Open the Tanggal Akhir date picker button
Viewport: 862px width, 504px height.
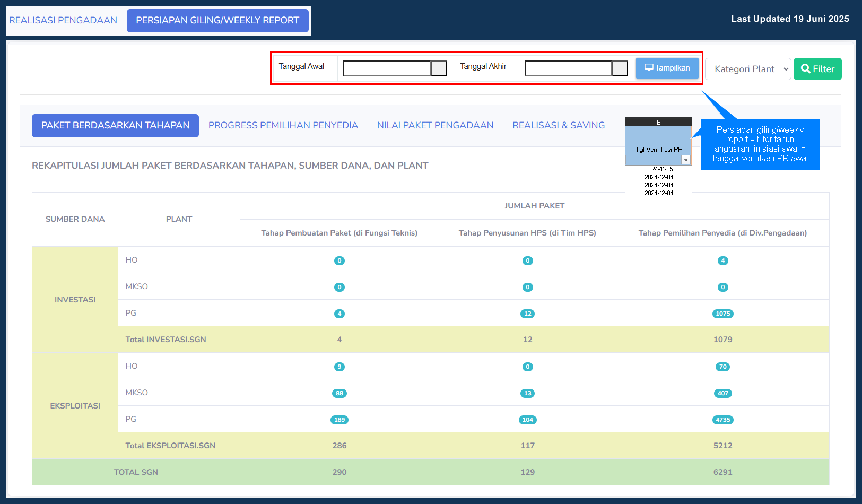620,69
